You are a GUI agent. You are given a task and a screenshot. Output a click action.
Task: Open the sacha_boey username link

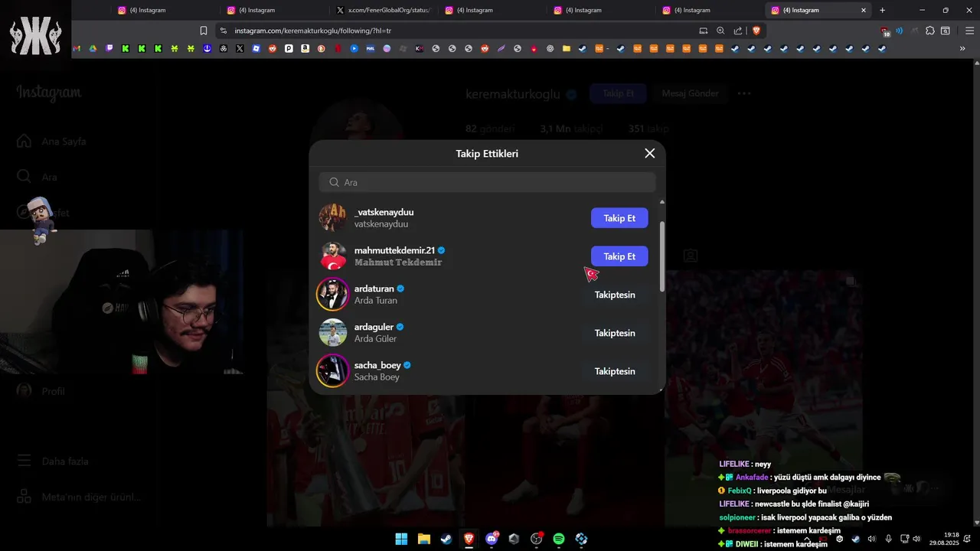tap(377, 365)
